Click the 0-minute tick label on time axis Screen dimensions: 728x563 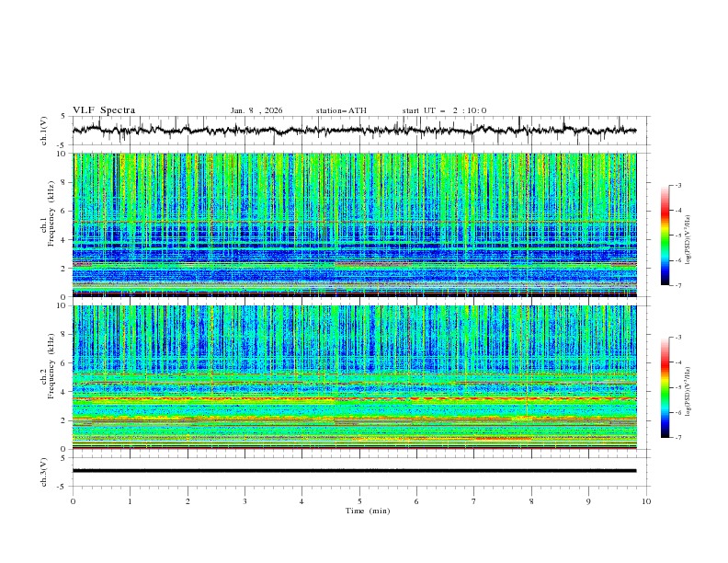(73, 500)
